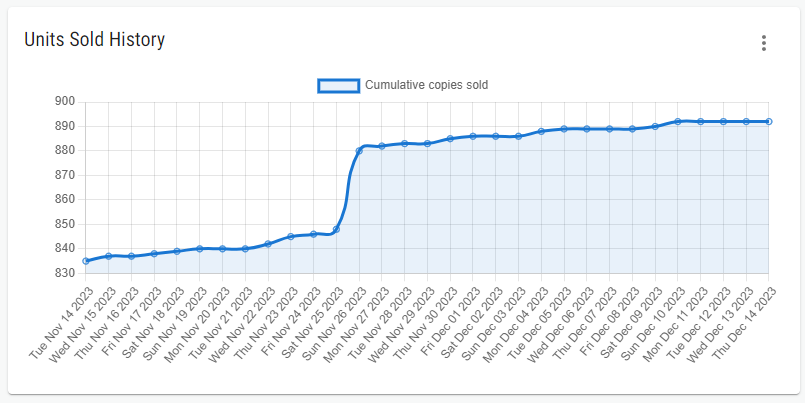Select the Thu Nov 23 2023 data point

pyautogui.click(x=291, y=237)
